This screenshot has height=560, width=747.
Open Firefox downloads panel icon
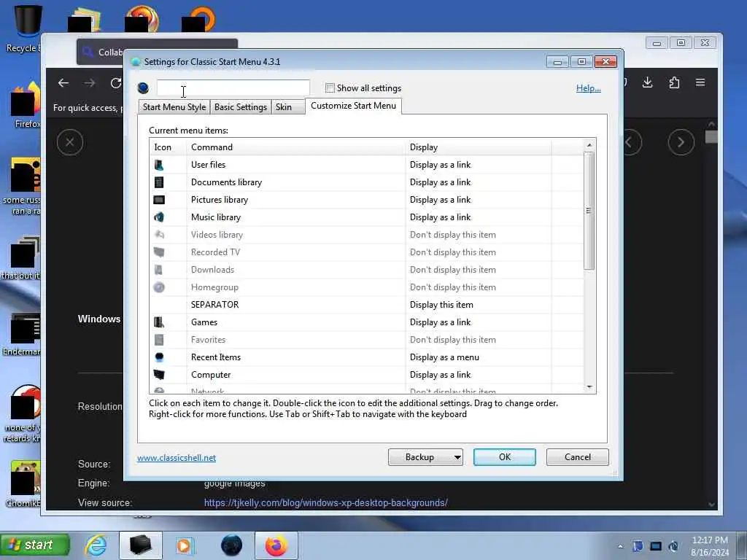pyautogui.click(x=648, y=83)
